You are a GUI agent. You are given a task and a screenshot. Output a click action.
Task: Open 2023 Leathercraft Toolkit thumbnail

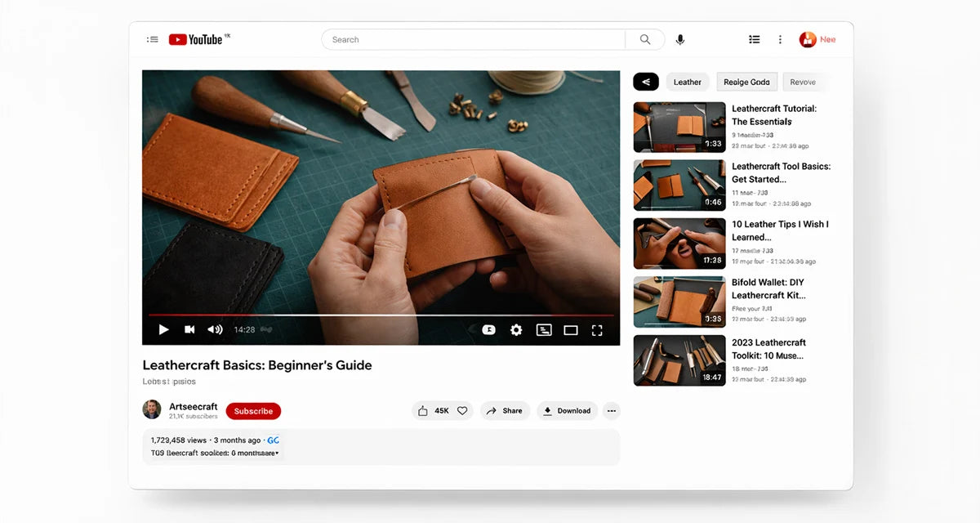(679, 360)
